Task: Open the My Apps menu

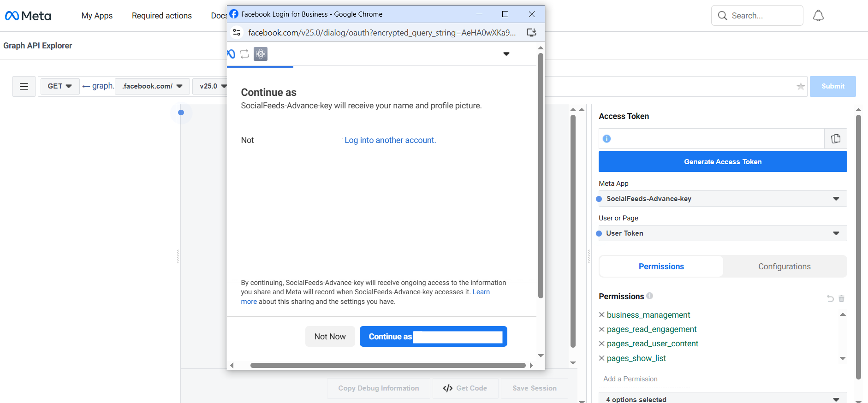Action: (97, 16)
